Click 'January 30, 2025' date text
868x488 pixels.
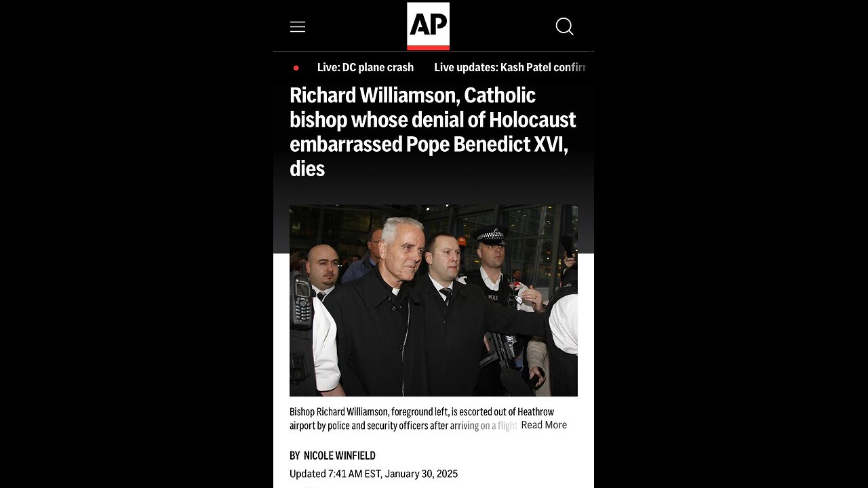421,474
